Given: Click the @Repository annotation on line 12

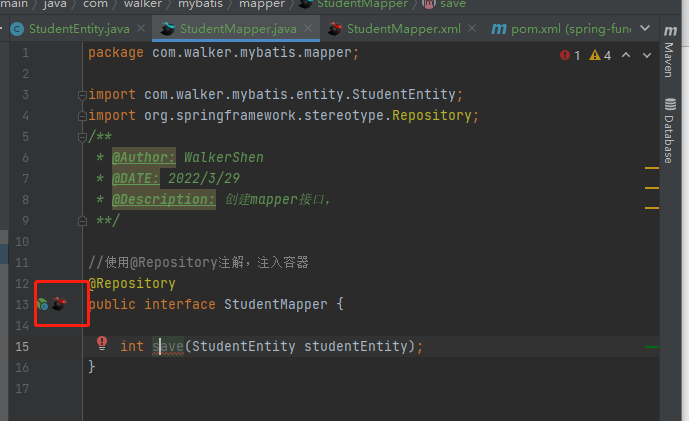Looking at the screenshot, I should [132, 283].
